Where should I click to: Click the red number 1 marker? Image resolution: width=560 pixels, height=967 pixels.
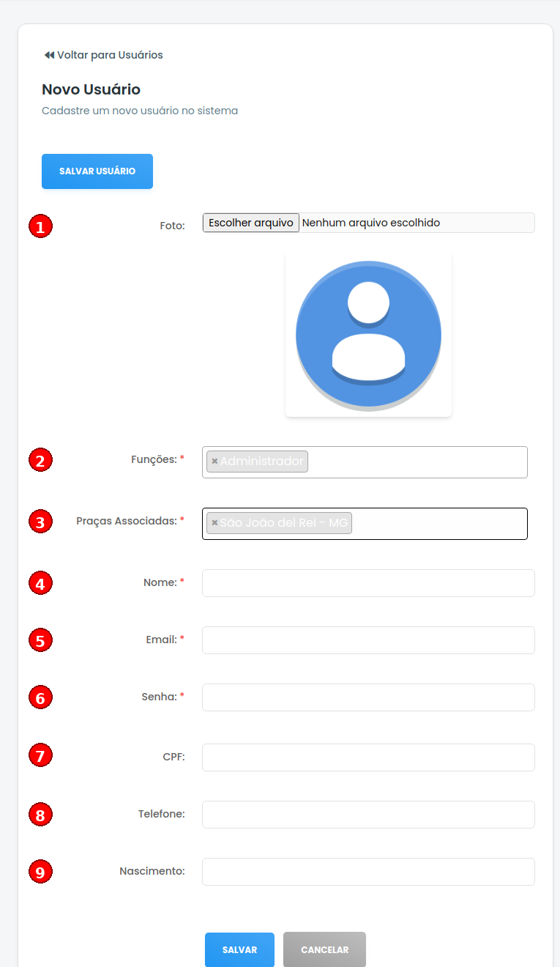coord(40,226)
